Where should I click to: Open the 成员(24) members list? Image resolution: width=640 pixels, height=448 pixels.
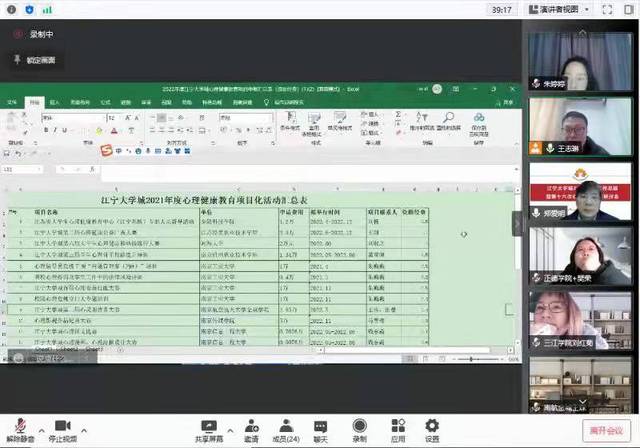click(x=286, y=431)
